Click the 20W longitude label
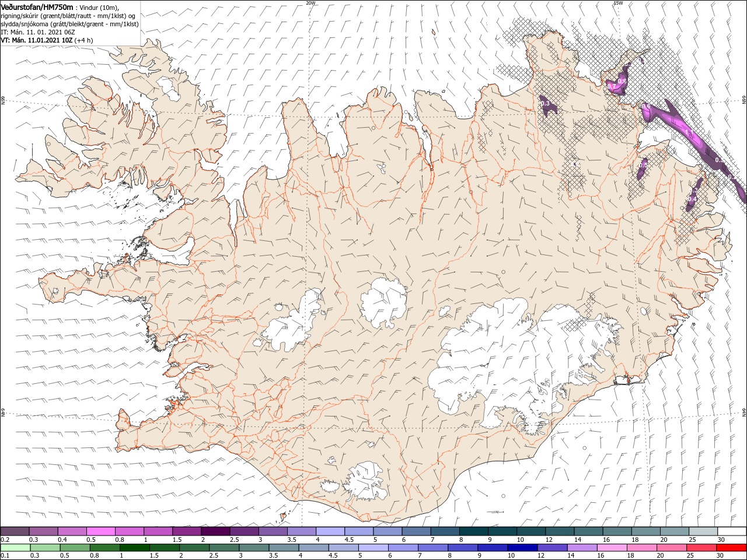This screenshot has height=560, width=747. coord(310,3)
